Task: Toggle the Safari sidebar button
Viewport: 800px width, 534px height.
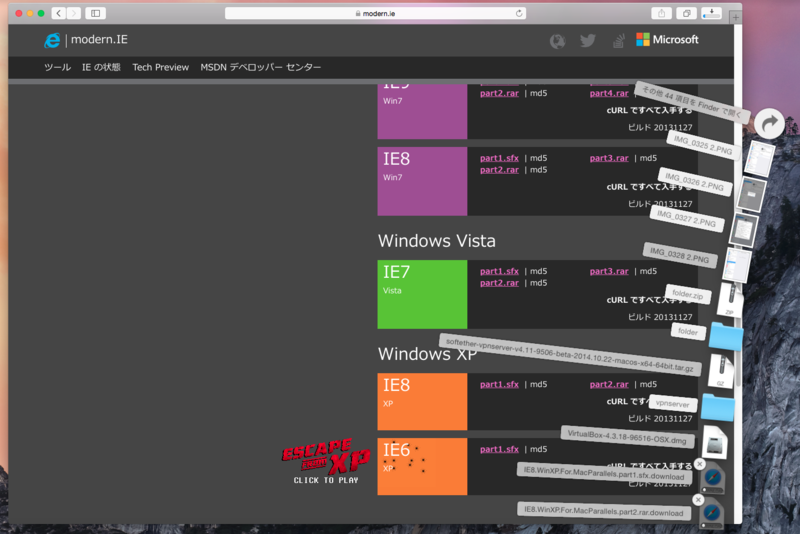Action: (95, 13)
